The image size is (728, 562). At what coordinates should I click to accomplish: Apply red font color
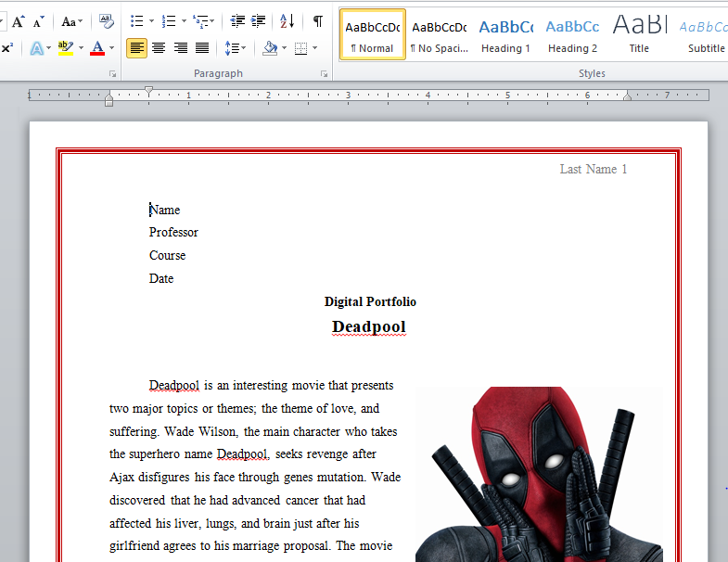(97, 48)
